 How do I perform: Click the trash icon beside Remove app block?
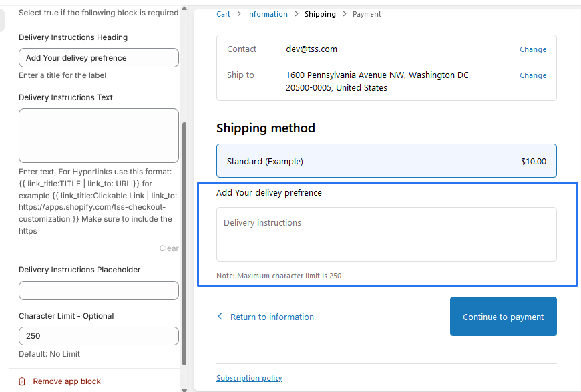click(22, 381)
